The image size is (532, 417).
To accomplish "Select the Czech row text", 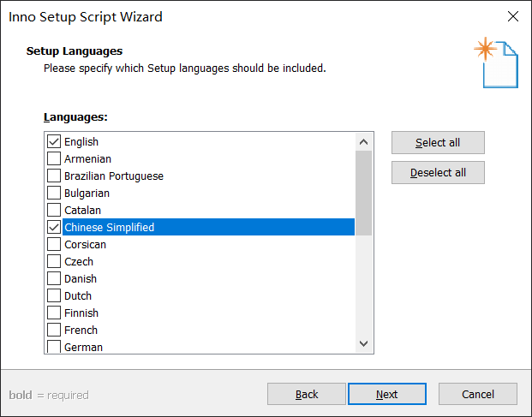I will (x=79, y=261).
